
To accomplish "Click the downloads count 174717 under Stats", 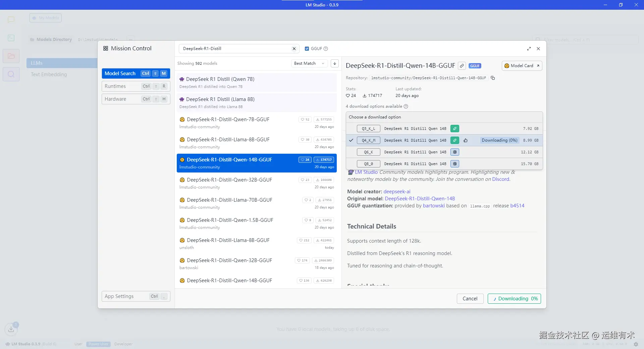I will pyautogui.click(x=372, y=96).
